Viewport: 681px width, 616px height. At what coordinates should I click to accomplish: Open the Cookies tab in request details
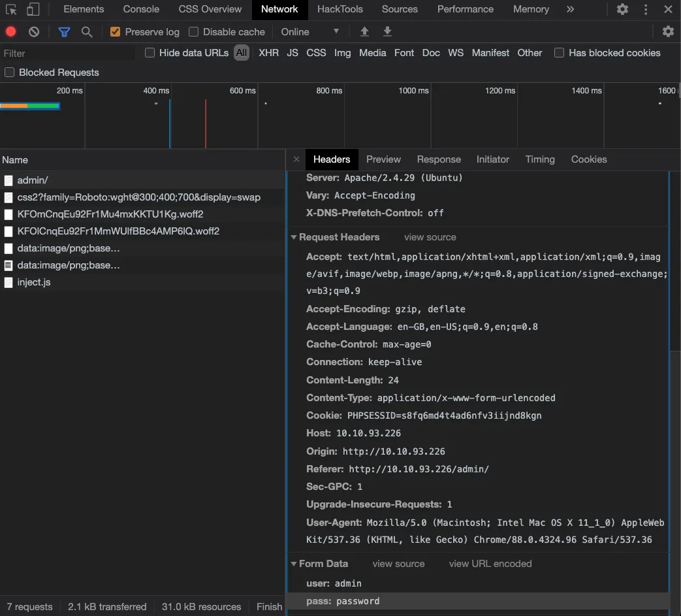pyautogui.click(x=588, y=159)
